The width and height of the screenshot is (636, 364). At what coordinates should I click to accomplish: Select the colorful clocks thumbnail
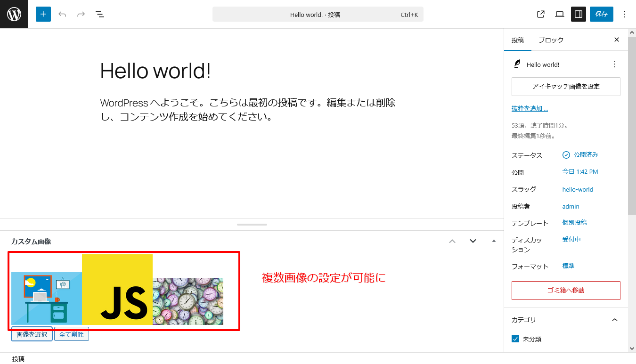[188, 301]
